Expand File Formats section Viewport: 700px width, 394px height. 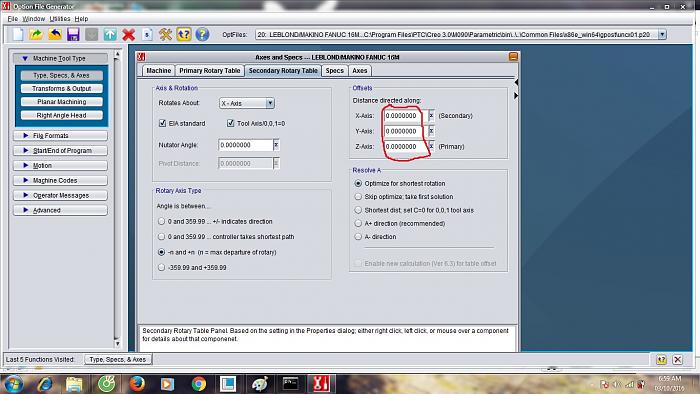pos(60,135)
